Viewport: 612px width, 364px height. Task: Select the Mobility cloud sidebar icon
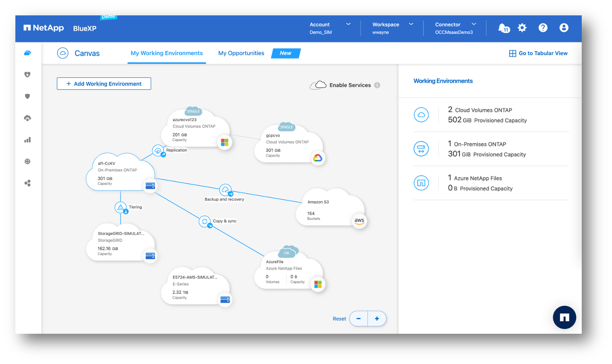(28, 118)
